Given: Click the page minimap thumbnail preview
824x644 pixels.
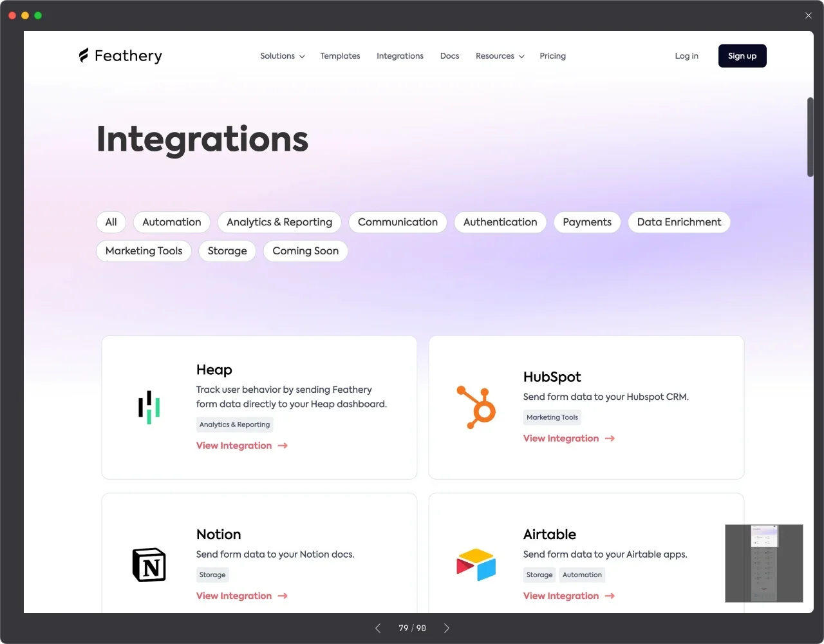Looking at the screenshot, I should tap(764, 563).
